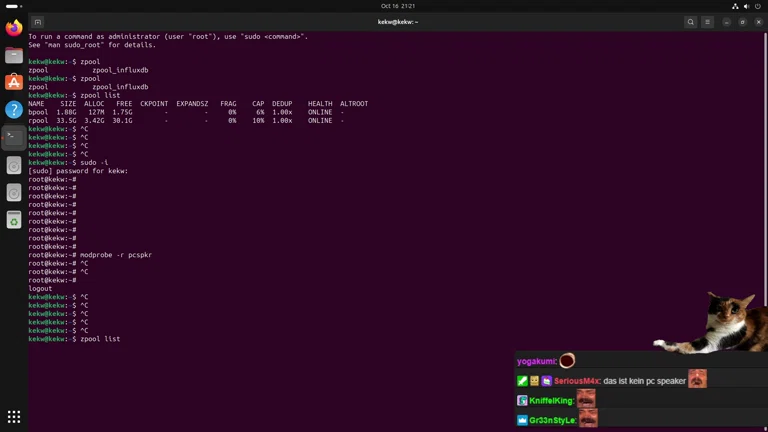This screenshot has width=768, height=432.
Task: Click the kekw@kekw: ~ window title
Action: (x=398, y=22)
